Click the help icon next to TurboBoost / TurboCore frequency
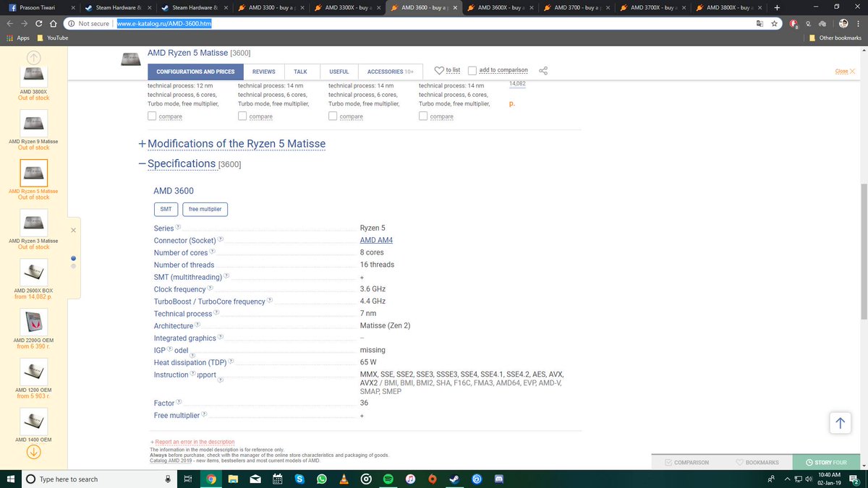Image resolution: width=868 pixels, height=488 pixels. (x=270, y=301)
